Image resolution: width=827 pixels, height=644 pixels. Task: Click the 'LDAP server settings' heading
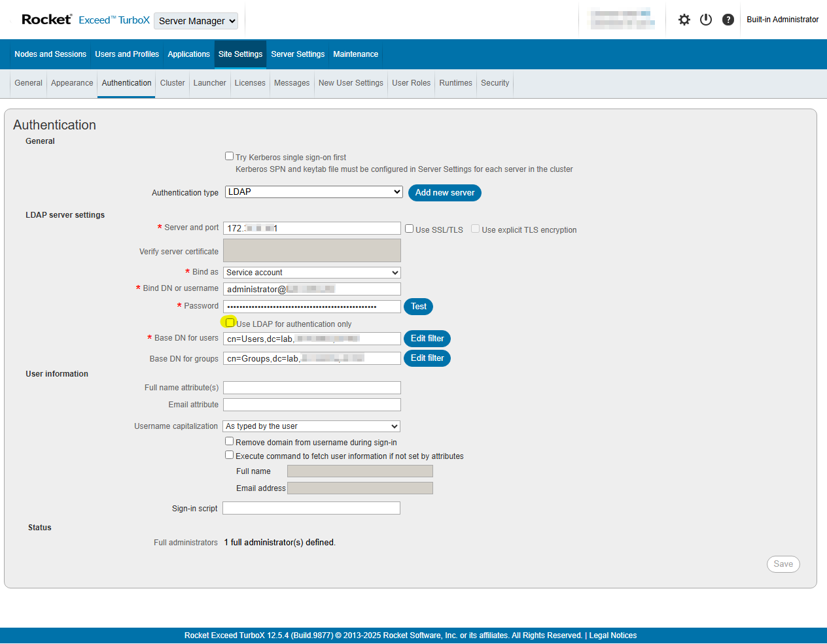[65, 215]
